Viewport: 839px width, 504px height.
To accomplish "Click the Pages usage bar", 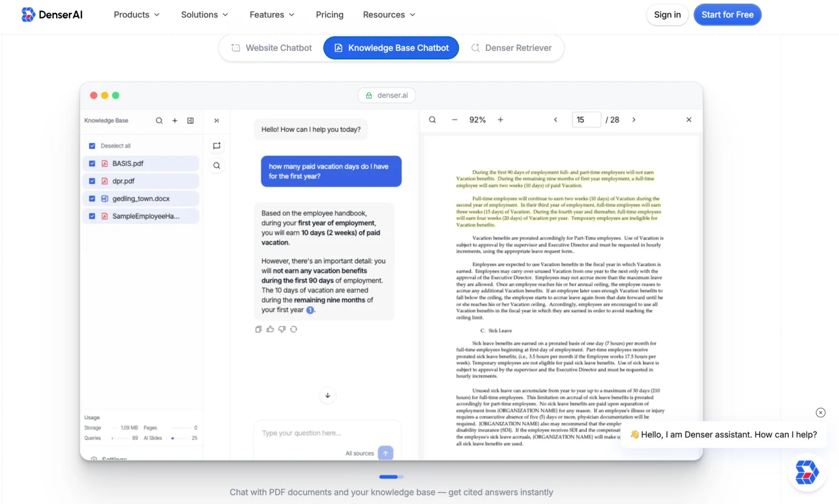I will pos(180,428).
